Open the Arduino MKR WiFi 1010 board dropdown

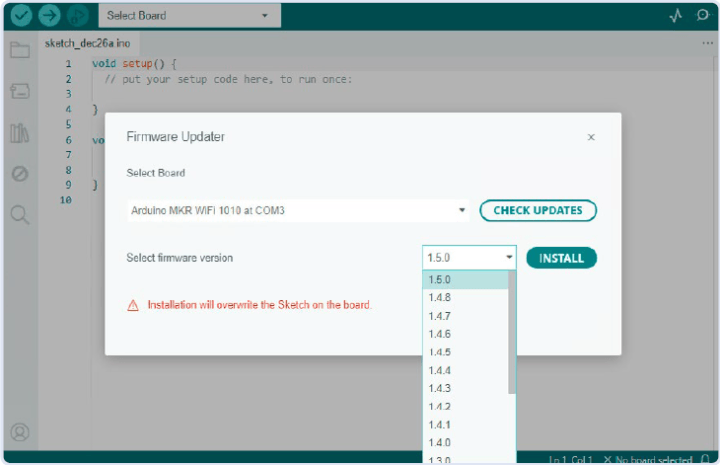point(299,211)
